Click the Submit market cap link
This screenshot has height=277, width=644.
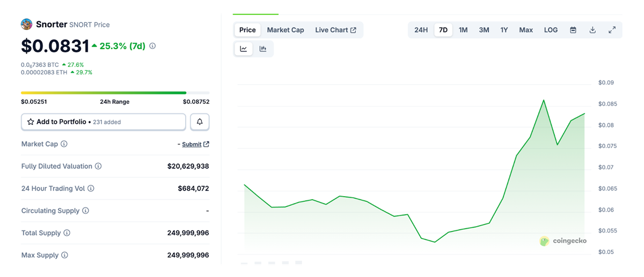pos(192,144)
